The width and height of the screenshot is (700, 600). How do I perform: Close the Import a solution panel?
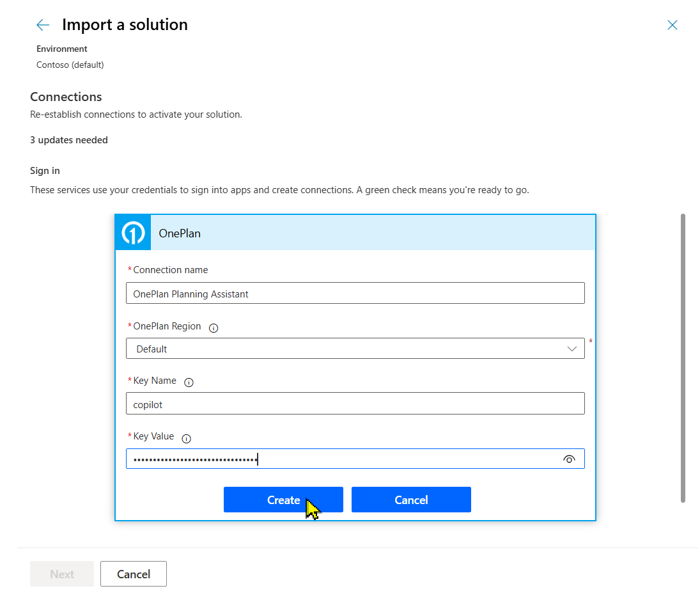click(673, 24)
